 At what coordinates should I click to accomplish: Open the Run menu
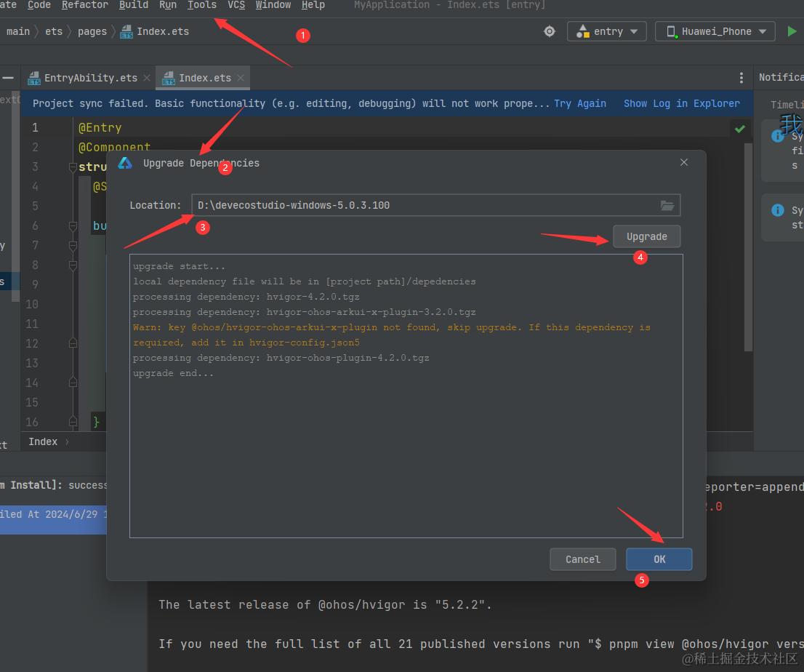(x=168, y=4)
